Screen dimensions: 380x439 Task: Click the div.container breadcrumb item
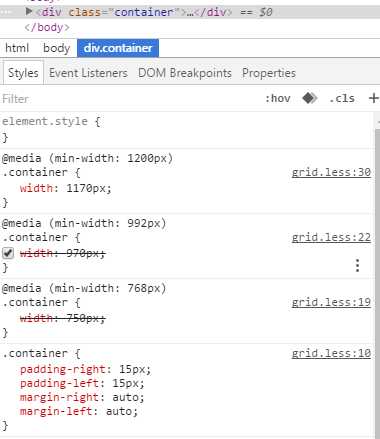tap(118, 48)
